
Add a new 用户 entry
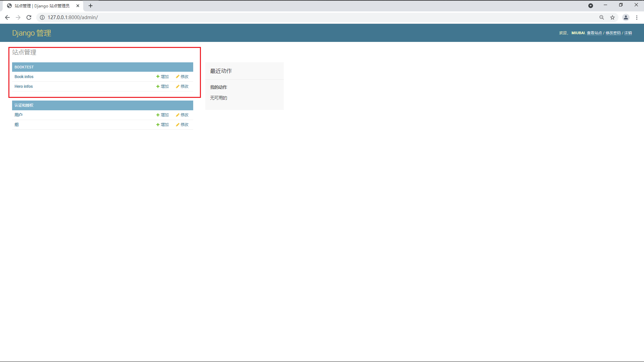point(163,115)
